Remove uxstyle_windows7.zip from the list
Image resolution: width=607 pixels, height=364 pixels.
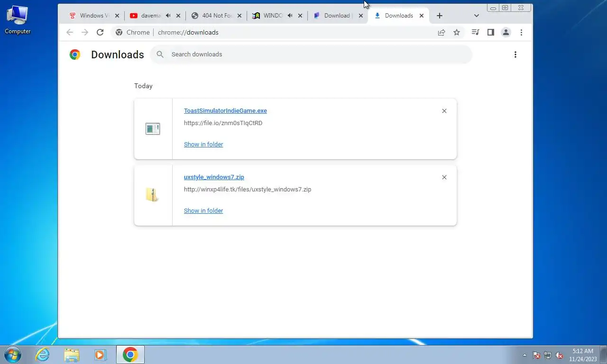(x=444, y=177)
